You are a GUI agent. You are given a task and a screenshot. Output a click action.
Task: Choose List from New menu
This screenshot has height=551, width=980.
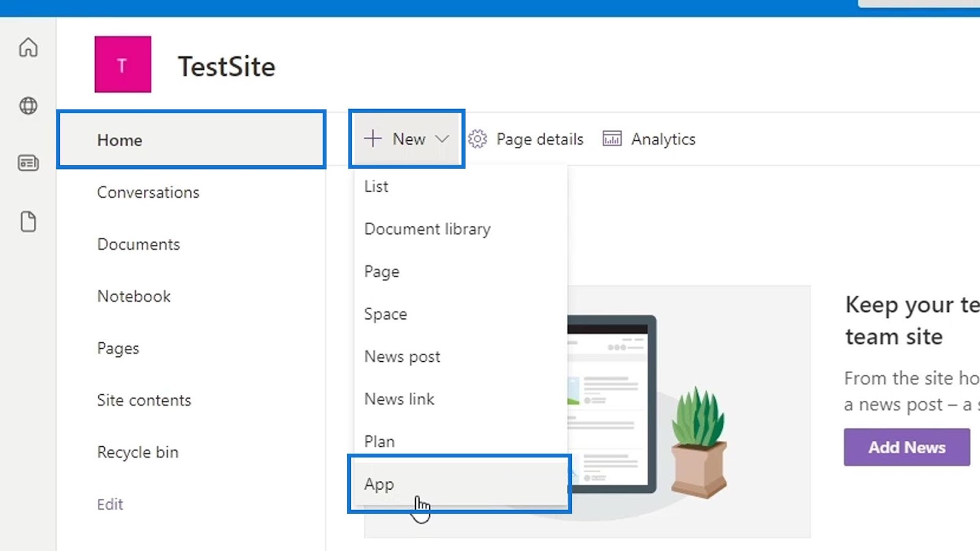point(461,186)
